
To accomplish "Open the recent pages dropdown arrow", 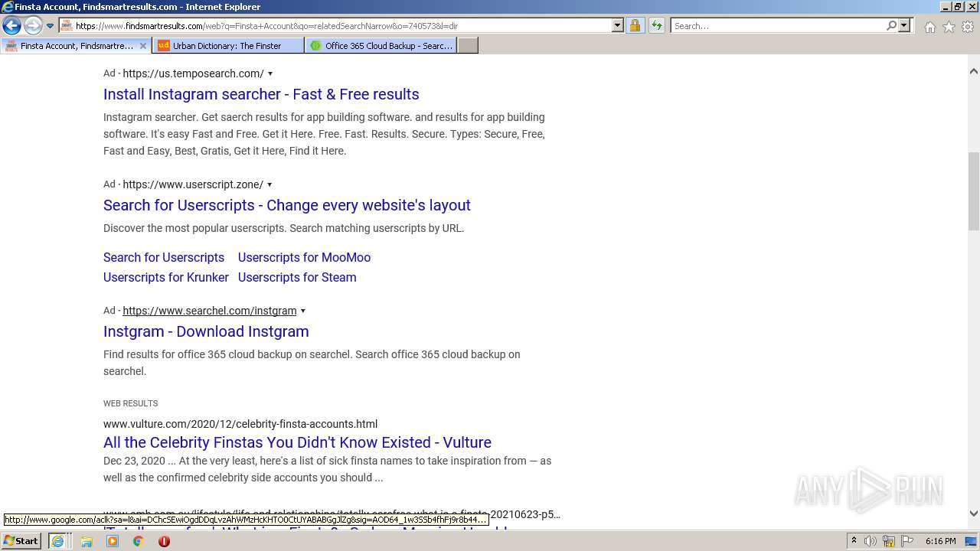I will [x=51, y=26].
